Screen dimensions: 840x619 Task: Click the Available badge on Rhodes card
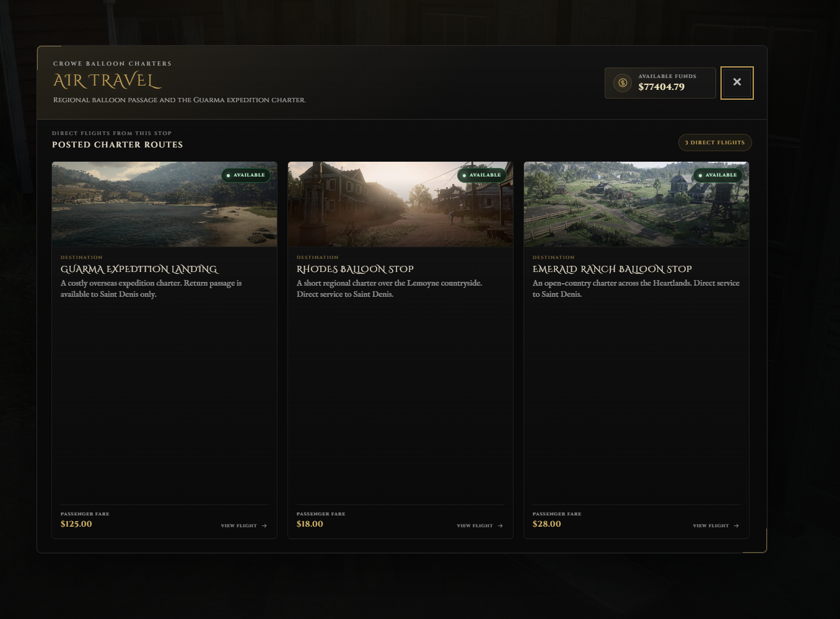[482, 175]
